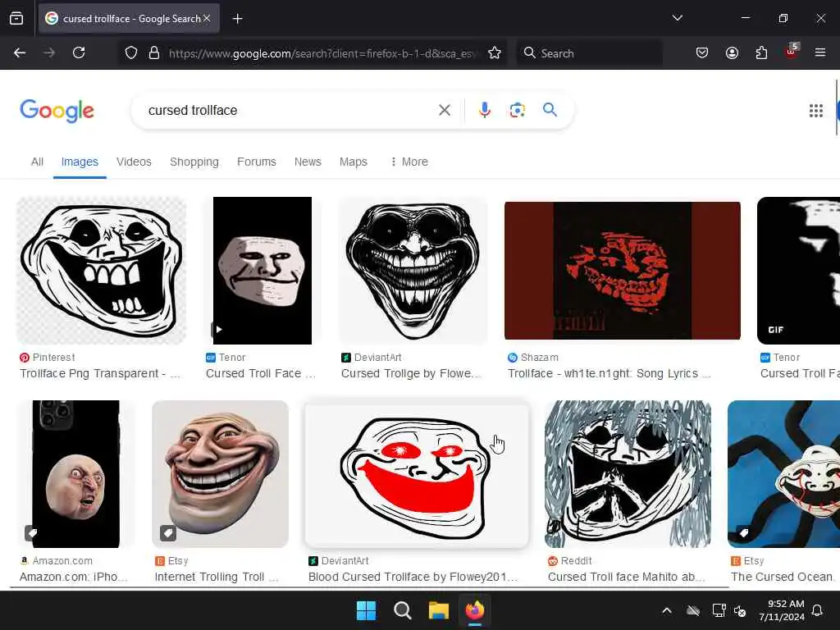Click the URL address bar
Image resolution: width=840 pixels, height=630 pixels.
(322, 53)
